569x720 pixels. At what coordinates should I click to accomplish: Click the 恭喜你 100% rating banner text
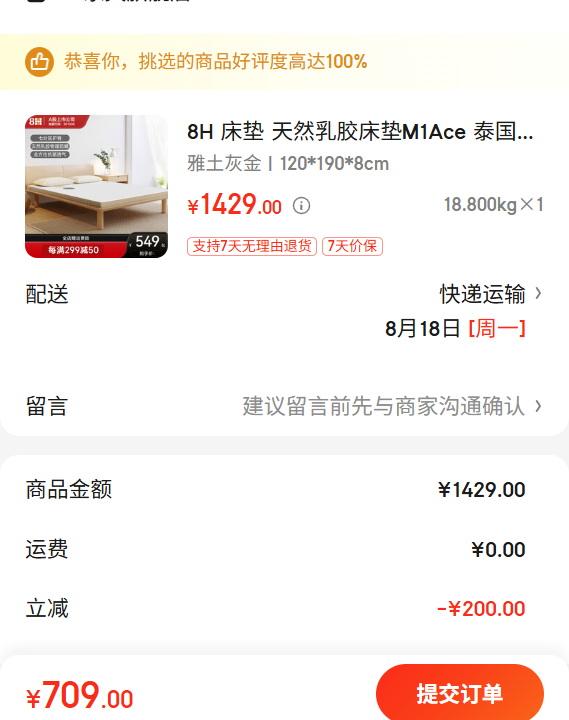[x=215, y=62]
